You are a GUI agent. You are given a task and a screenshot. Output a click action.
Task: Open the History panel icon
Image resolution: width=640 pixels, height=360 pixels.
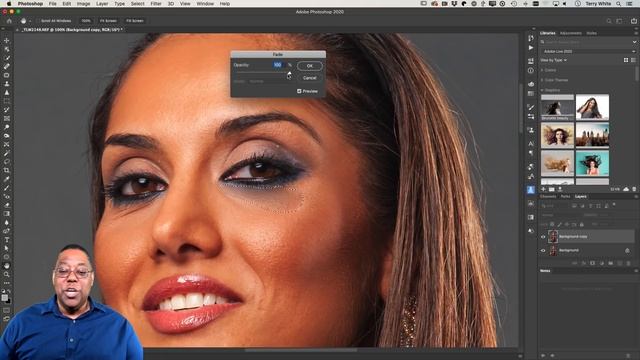pos(531,38)
